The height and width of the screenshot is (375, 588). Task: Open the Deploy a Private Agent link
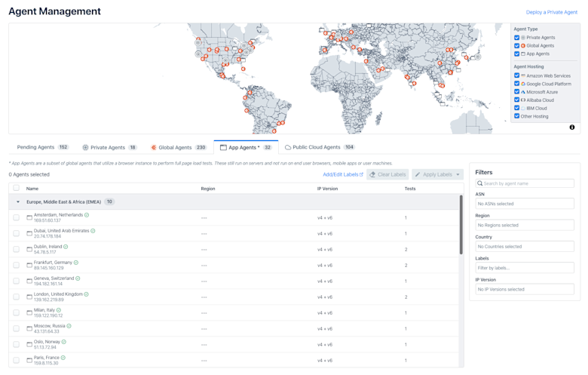click(551, 12)
